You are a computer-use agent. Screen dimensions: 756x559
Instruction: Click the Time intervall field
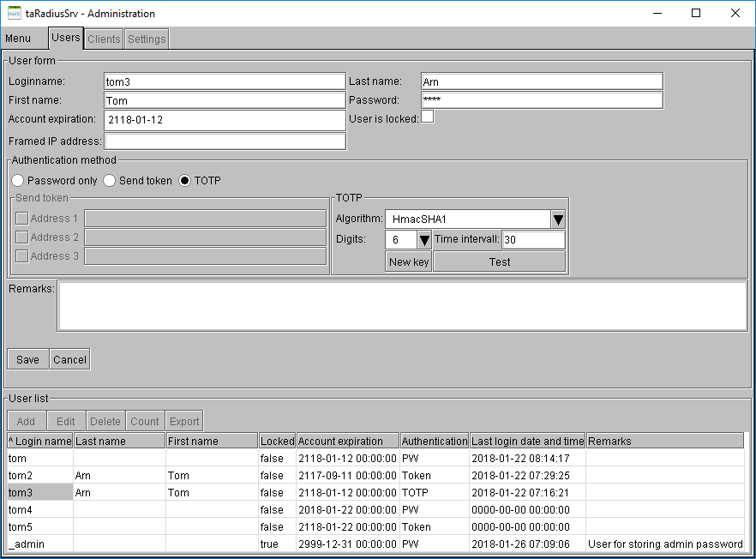534,240
